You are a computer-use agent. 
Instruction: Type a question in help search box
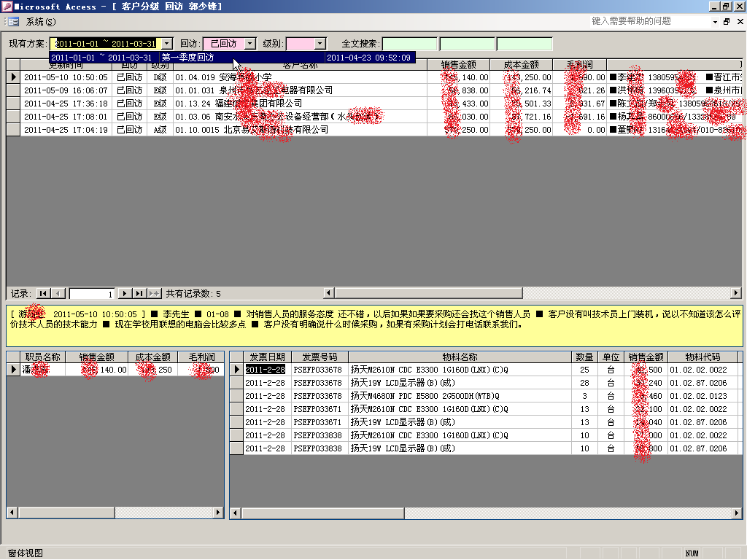pos(649,22)
